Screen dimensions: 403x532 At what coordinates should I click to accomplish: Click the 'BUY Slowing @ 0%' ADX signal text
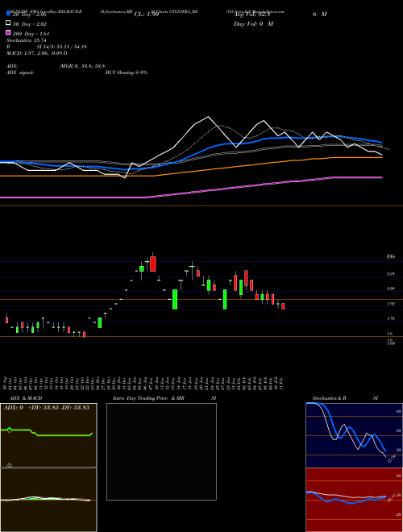pos(127,73)
